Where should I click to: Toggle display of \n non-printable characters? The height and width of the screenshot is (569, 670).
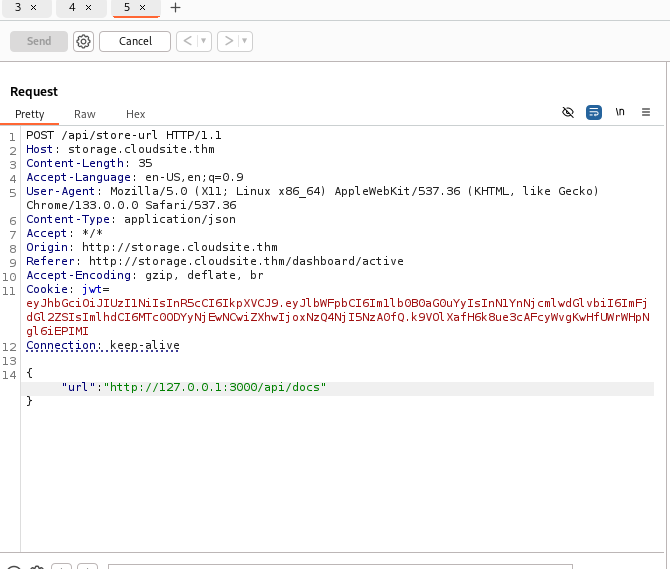[x=620, y=113]
